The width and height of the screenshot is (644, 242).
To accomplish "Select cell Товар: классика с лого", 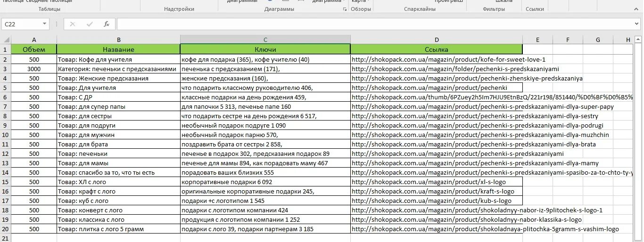I will 119,219.
